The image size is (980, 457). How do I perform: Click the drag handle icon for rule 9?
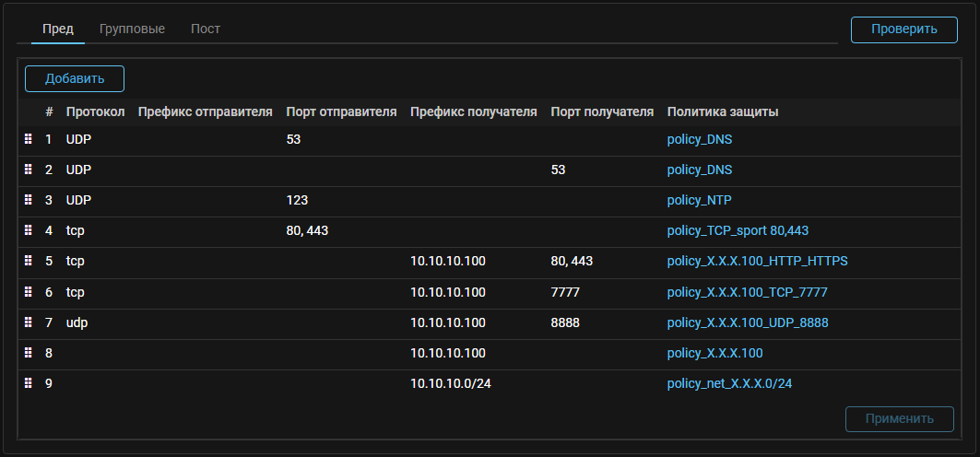28,382
